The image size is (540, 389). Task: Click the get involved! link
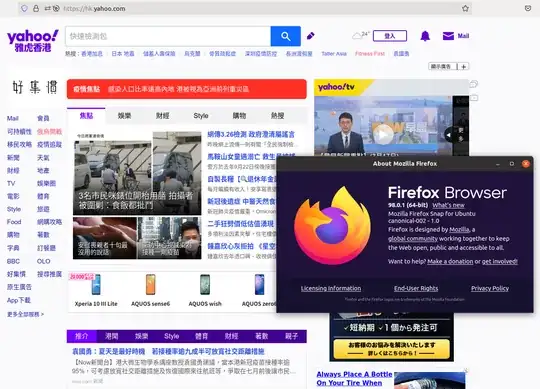point(499,261)
